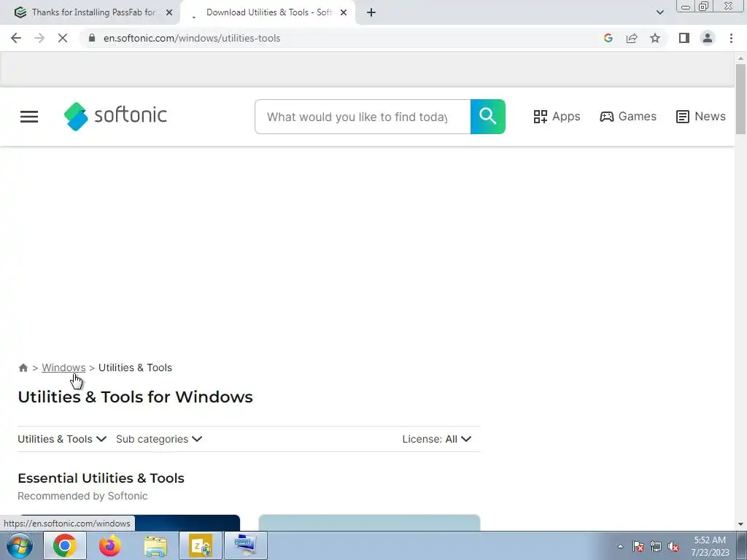Click the muted volume tray icon
The image size is (747, 560).
(x=673, y=547)
